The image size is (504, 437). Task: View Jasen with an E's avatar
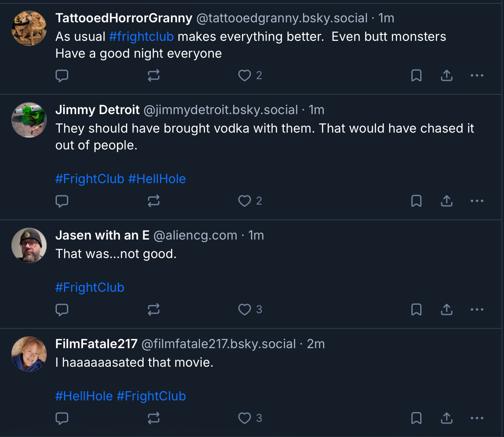[29, 245]
